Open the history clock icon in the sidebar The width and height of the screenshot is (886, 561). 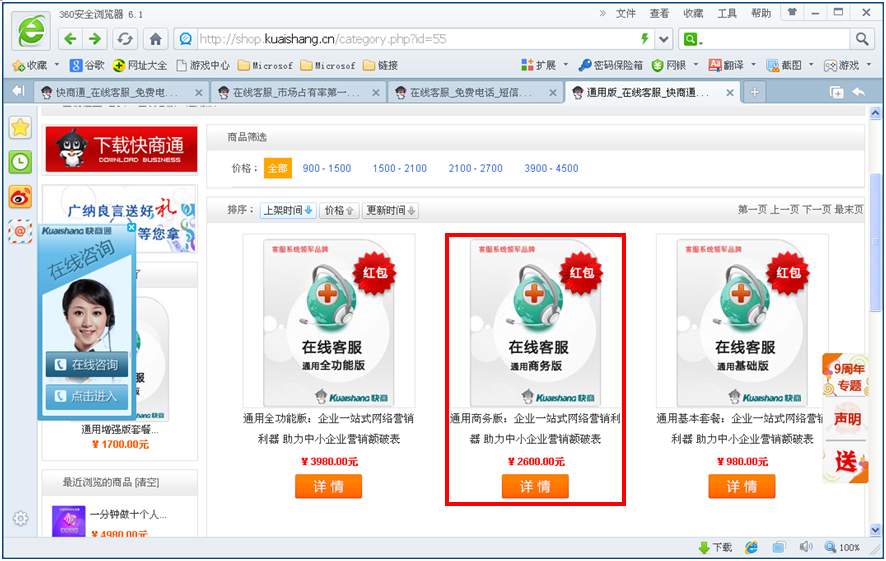click(x=20, y=161)
